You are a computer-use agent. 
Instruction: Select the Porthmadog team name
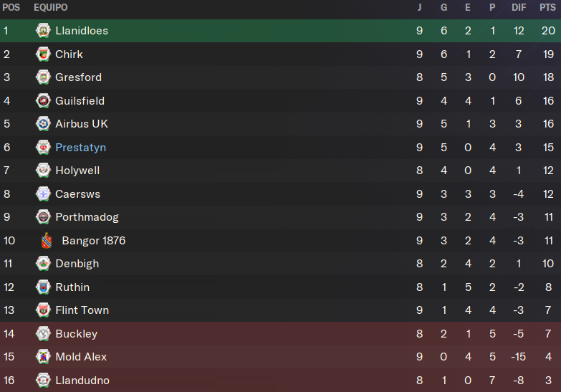87,217
